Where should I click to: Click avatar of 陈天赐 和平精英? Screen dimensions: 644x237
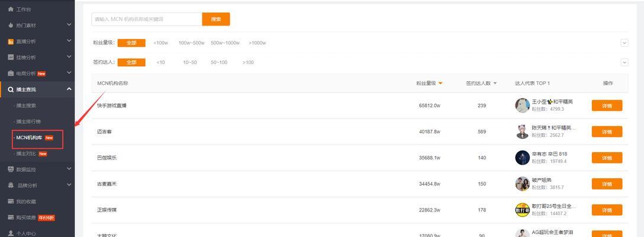tap(523, 132)
